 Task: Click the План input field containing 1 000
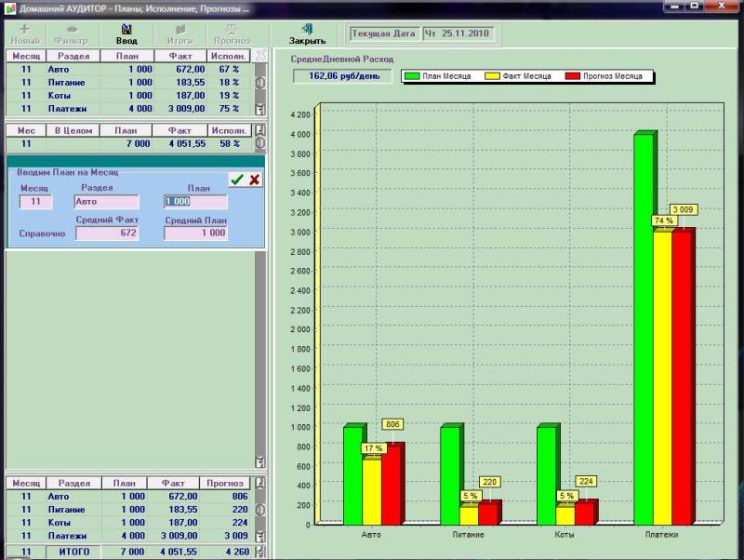click(195, 202)
